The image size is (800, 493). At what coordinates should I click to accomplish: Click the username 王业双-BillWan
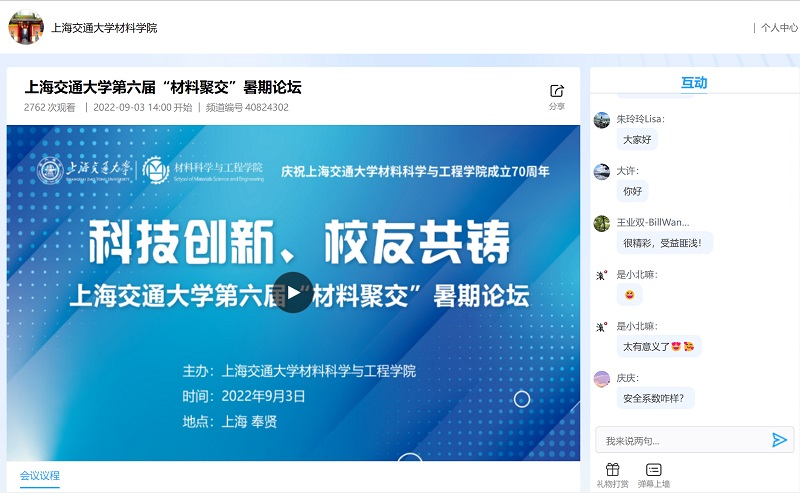(653, 223)
